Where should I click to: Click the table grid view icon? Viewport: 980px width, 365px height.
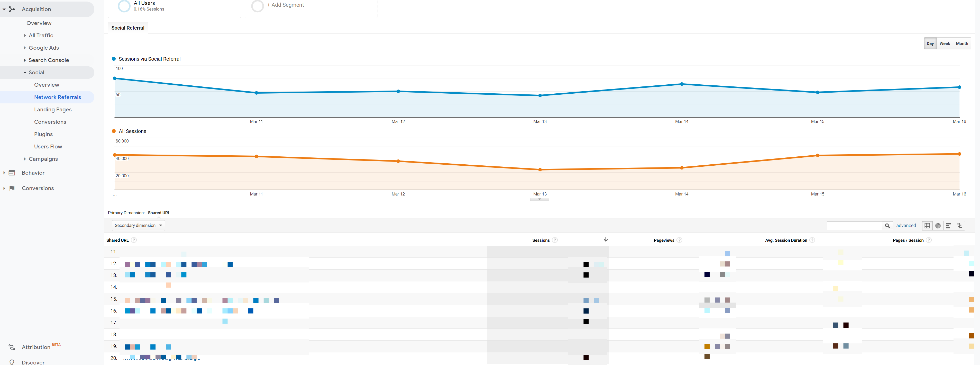pyautogui.click(x=928, y=225)
